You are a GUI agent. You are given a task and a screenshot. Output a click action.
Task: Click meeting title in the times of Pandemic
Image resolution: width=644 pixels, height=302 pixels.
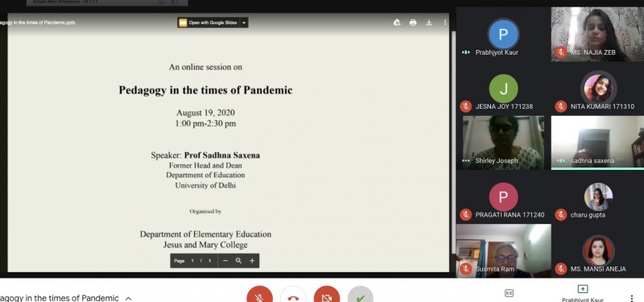tap(59, 298)
